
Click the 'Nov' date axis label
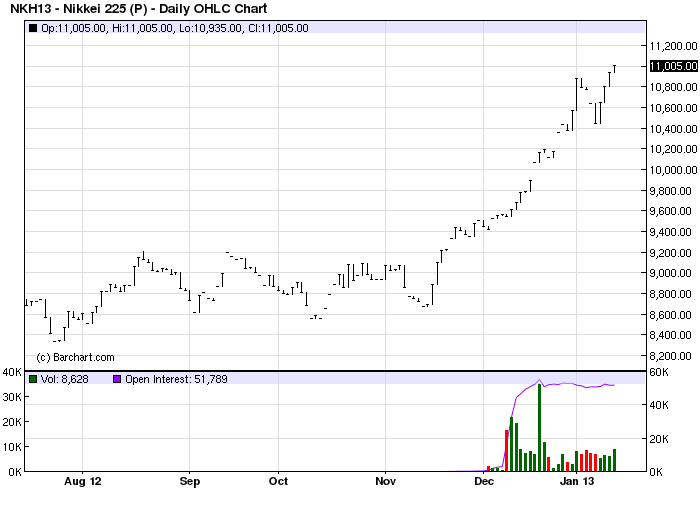pos(385,481)
